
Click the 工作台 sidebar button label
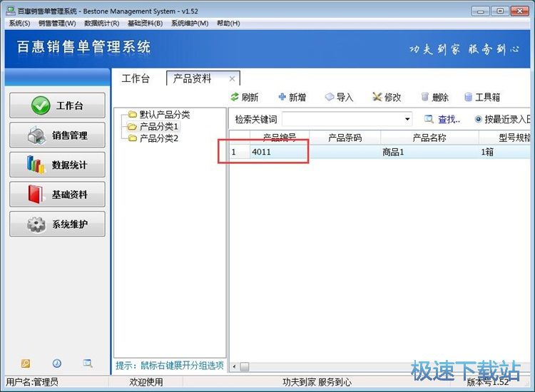pos(70,105)
